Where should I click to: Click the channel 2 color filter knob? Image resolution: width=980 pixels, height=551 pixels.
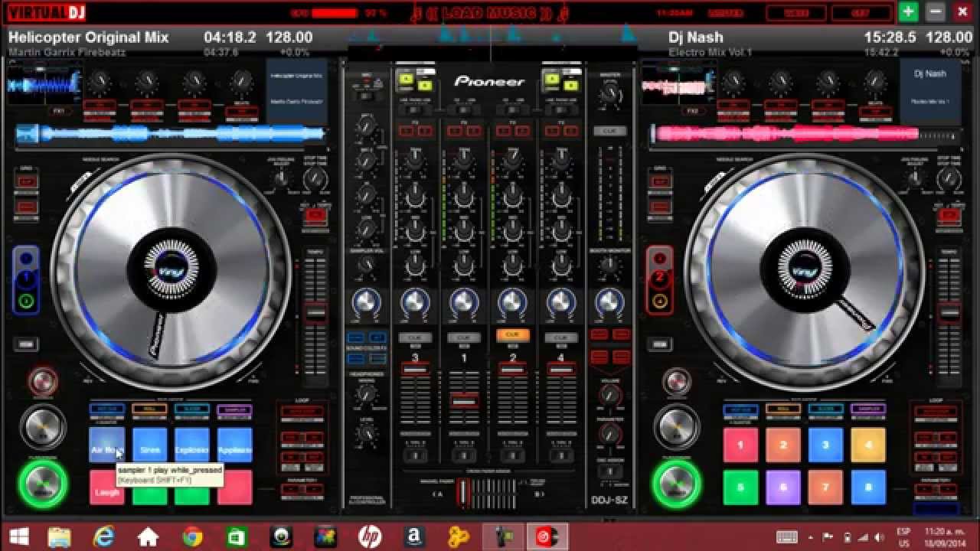512,302
